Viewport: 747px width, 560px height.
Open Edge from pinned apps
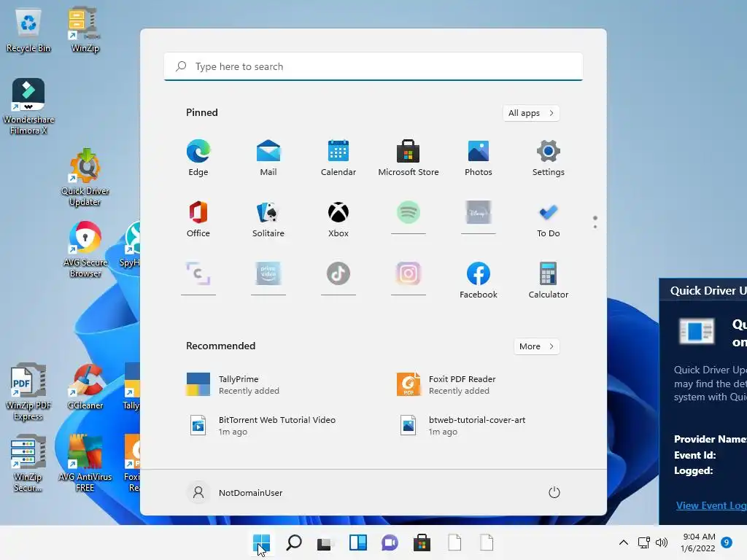[198, 157]
